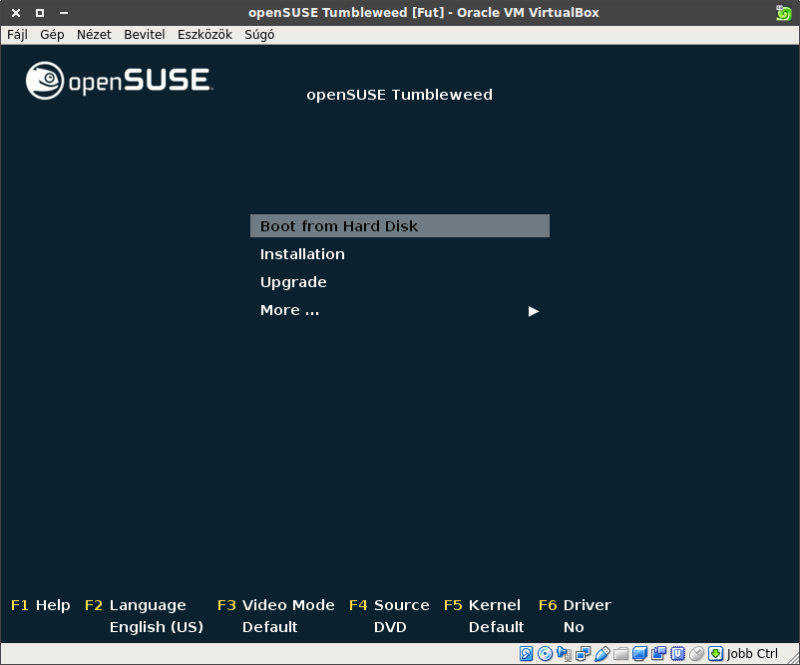The width and height of the screenshot is (800, 665).
Task: Click the Default video mode value
Action: tap(269, 627)
